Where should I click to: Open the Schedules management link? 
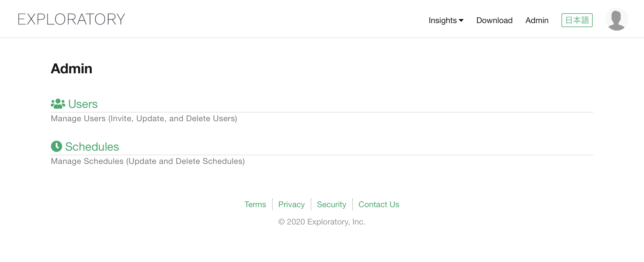point(92,147)
